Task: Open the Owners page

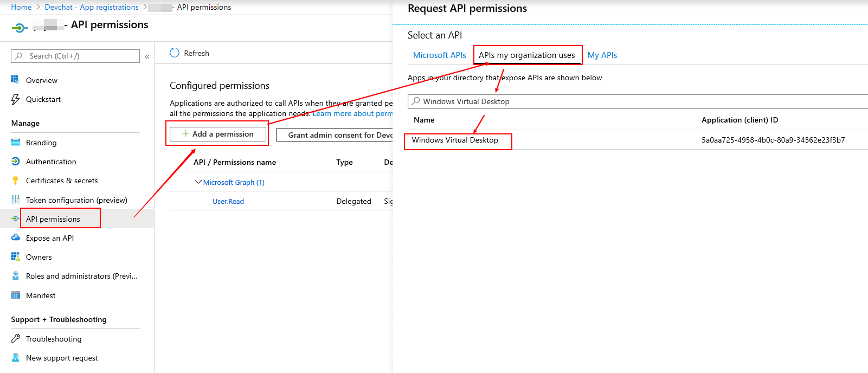Action: click(39, 257)
